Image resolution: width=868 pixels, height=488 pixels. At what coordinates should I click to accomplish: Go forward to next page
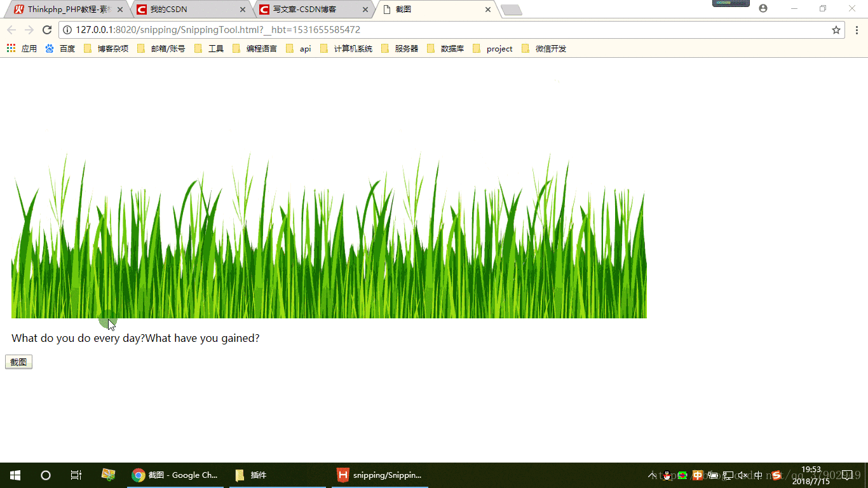29,30
